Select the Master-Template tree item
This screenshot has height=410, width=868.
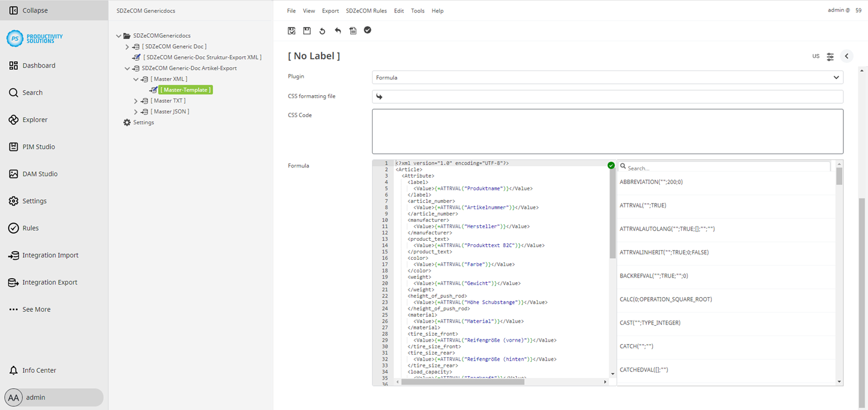(x=184, y=89)
